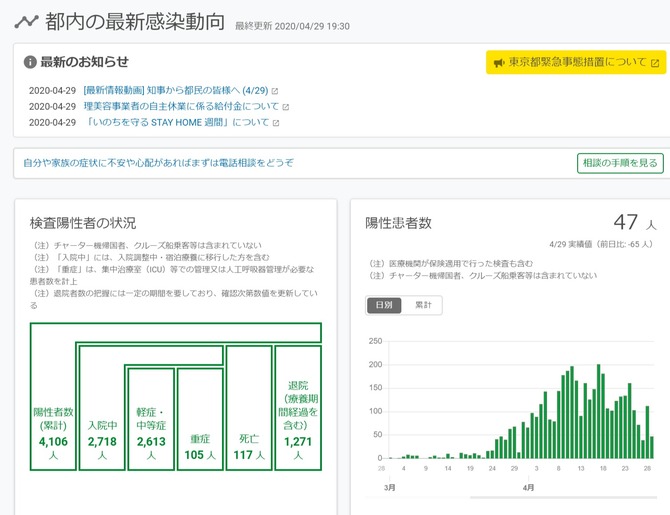
Task: Click the info icon next to 最新のお知らせ
Action: click(30, 62)
